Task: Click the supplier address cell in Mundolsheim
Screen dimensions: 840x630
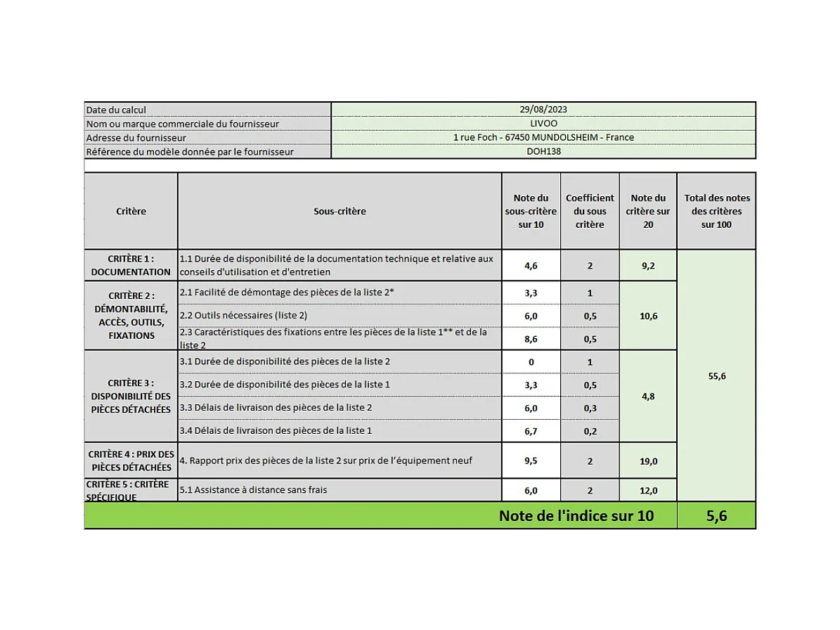Action: tap(543, 137)
